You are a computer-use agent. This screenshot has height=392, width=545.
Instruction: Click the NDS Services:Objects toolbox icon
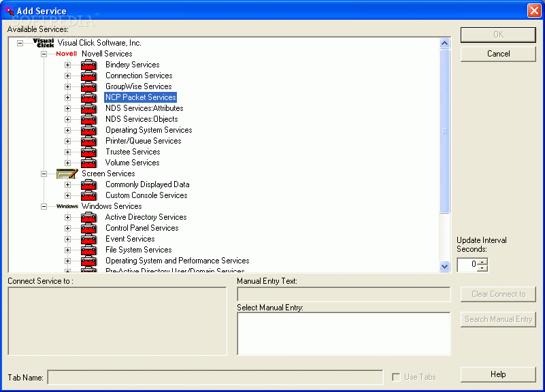point(88,119)
